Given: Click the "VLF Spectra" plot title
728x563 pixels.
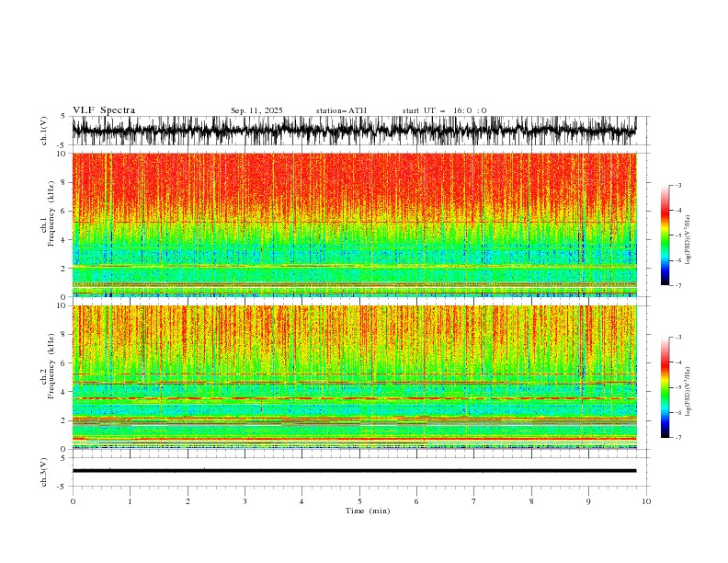Looking at the screenshot, I should tap(104, 110).
